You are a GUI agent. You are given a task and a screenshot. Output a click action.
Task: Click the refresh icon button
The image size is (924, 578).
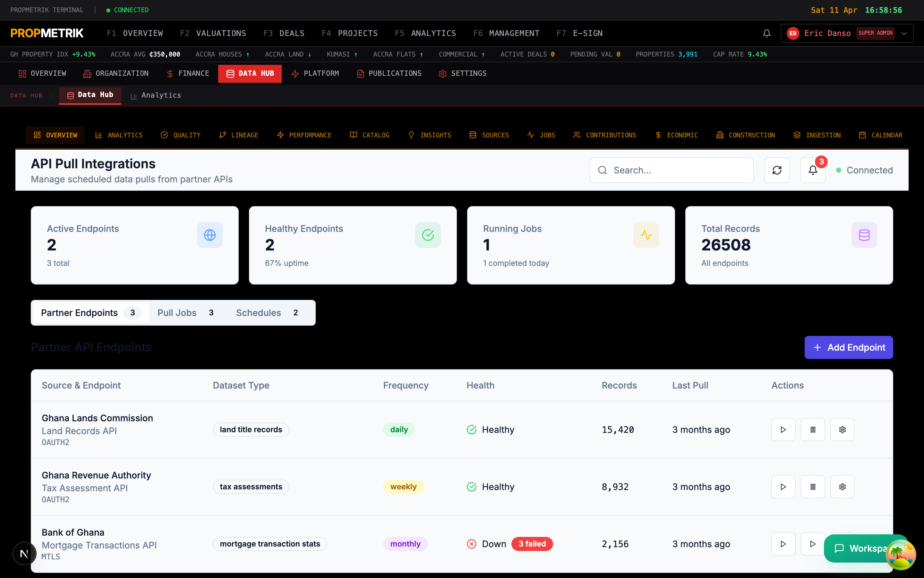pyautogui.click(x=777, y=170)
